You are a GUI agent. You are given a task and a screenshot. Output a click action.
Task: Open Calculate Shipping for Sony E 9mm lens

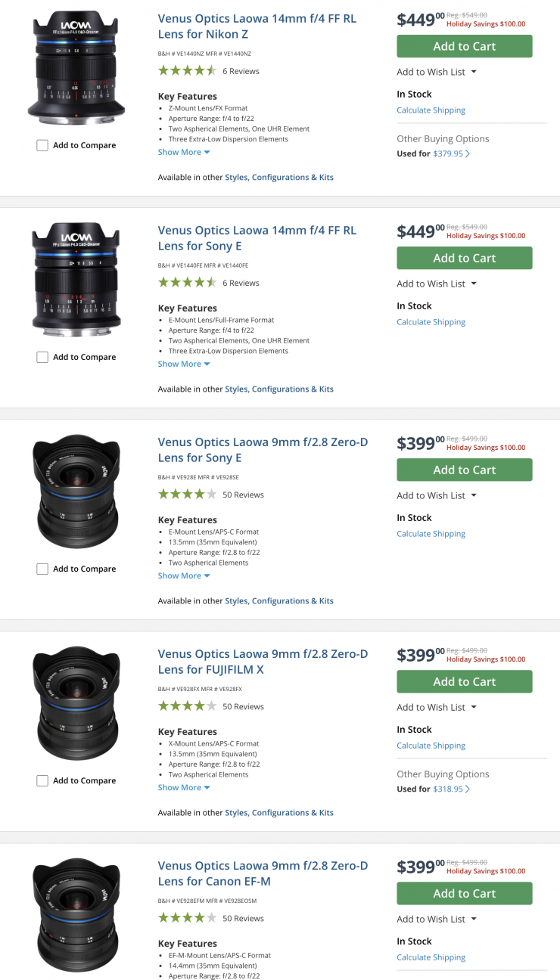[x=431, y=534]
